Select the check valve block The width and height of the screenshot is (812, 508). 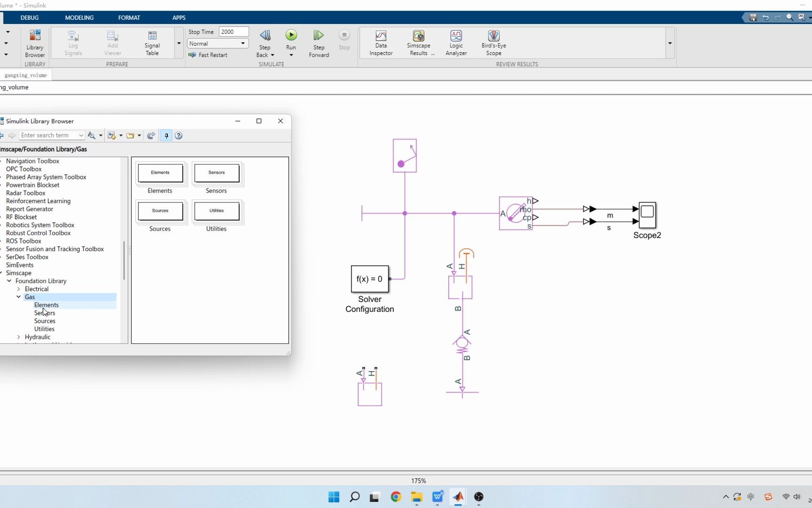(x=462, y=345)
